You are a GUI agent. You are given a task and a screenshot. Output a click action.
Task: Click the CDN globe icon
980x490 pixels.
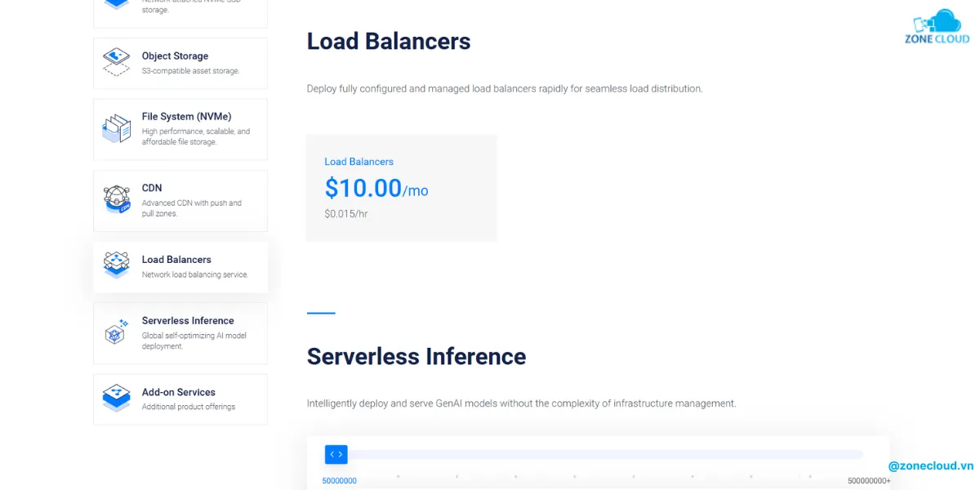[x=116, y=199]
